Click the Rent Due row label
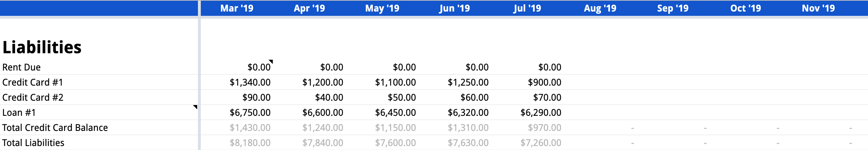Screen dimensions: 868x150 coord(22,67)
